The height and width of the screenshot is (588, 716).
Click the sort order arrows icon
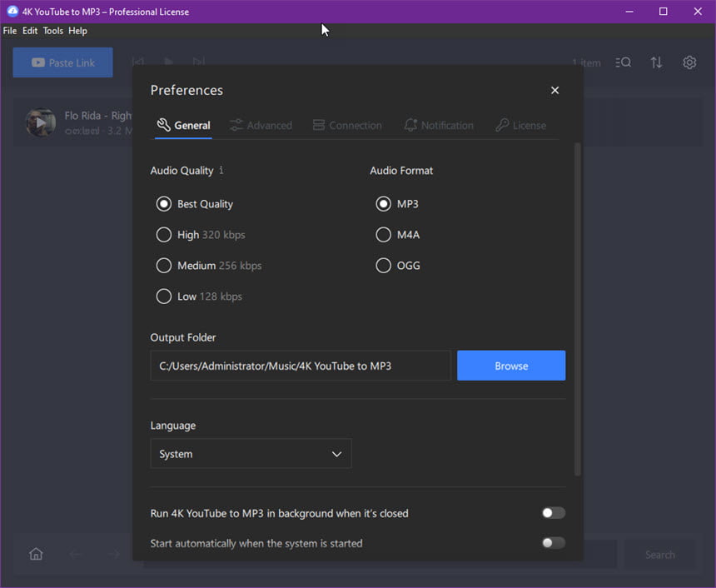click(656, 62)
